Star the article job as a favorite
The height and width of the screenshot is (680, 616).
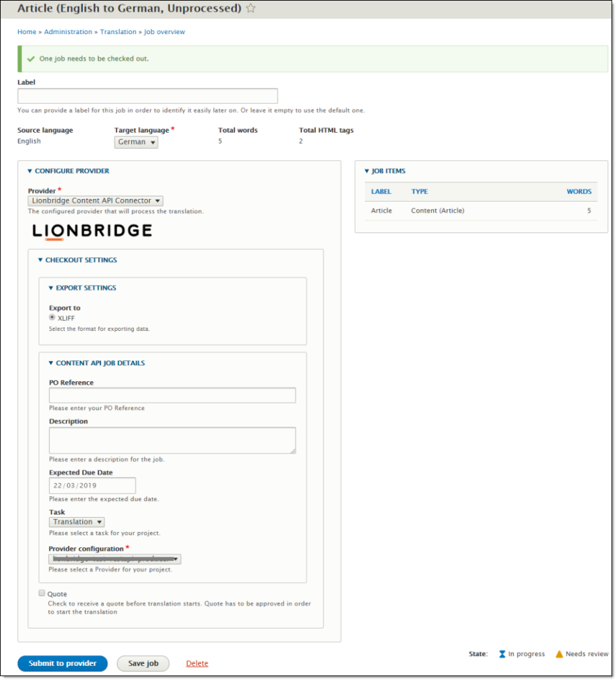(250, 8)
